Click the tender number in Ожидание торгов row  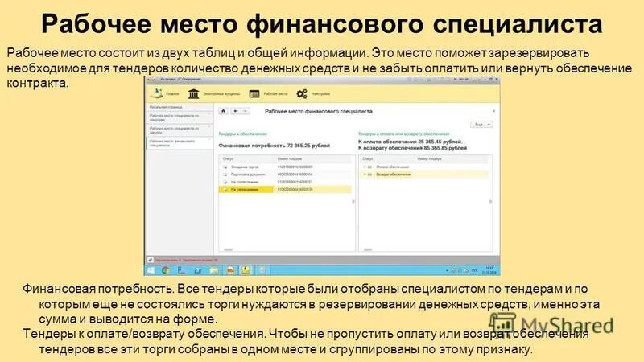click(x=295, y=167)
